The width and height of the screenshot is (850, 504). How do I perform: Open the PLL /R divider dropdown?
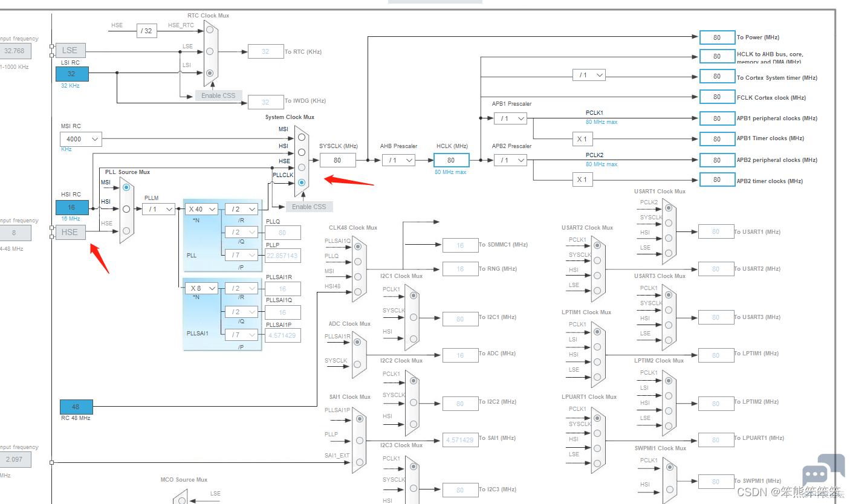pos(241,209)
